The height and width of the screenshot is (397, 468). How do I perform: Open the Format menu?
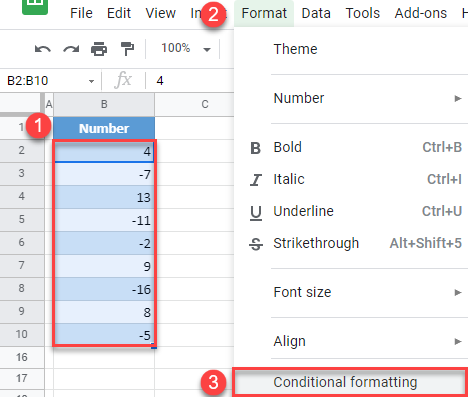[264, 13]
